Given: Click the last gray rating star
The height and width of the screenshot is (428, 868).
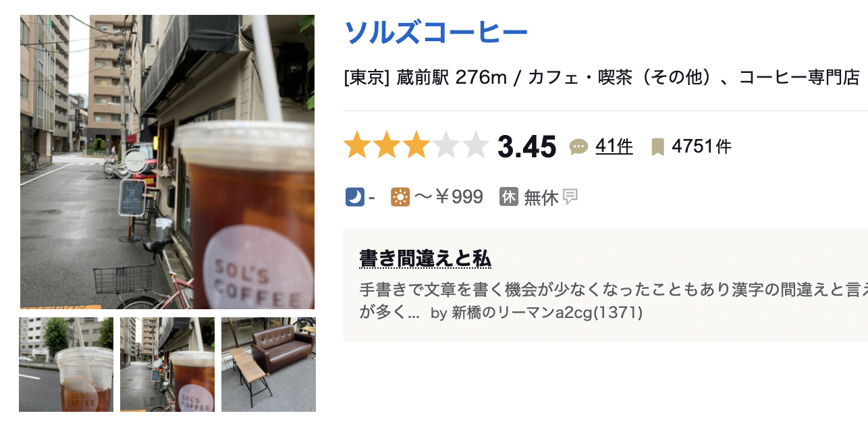Looking at the screenshot, I should coord(476,146).
